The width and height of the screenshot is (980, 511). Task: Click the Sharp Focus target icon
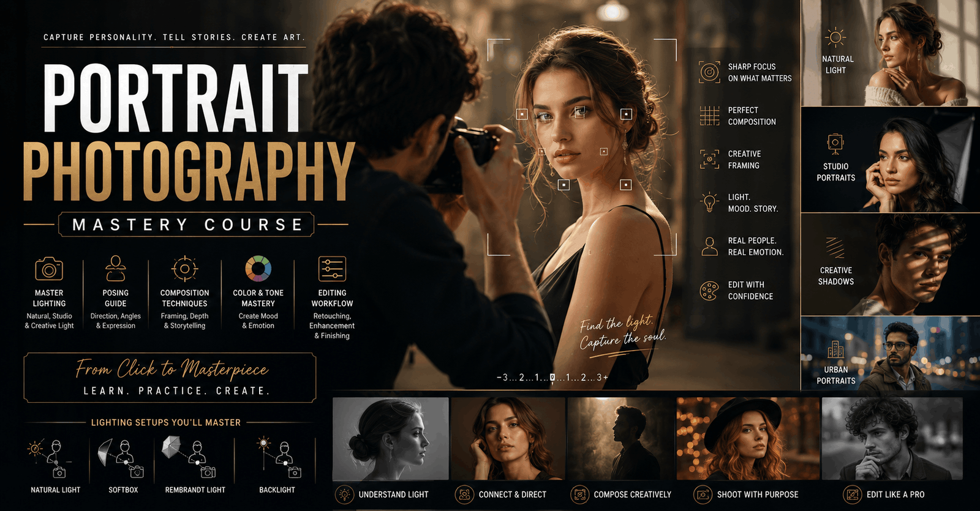tap(709, 72)
